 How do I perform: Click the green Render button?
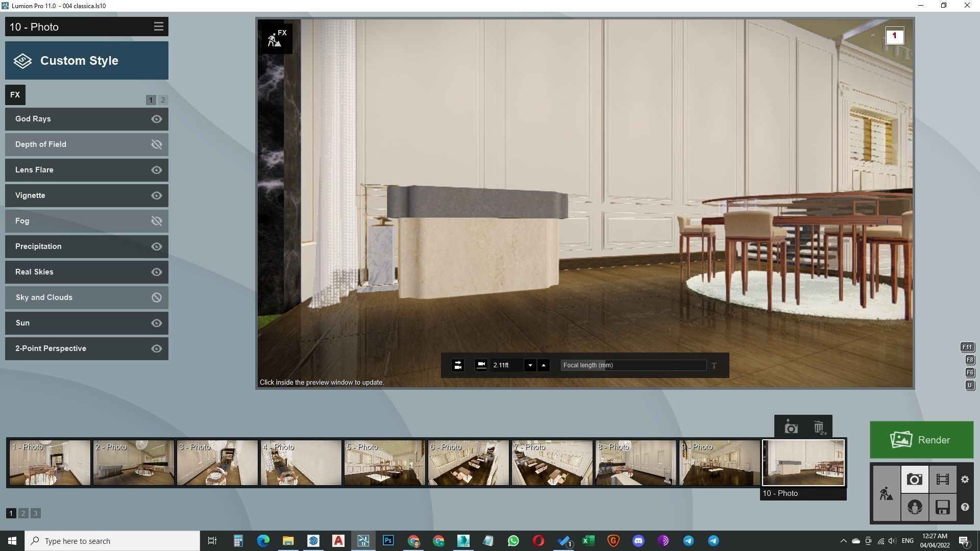tap(921, 440)
